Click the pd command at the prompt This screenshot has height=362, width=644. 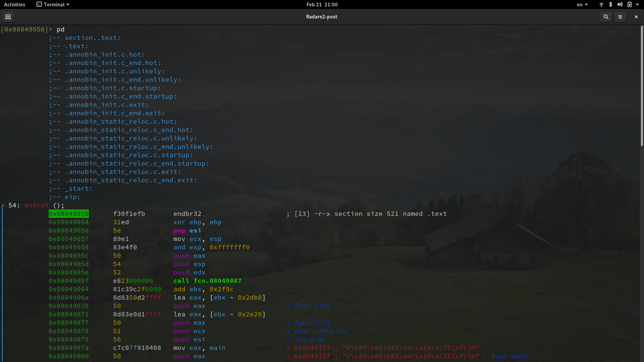(x=60, y=29)
